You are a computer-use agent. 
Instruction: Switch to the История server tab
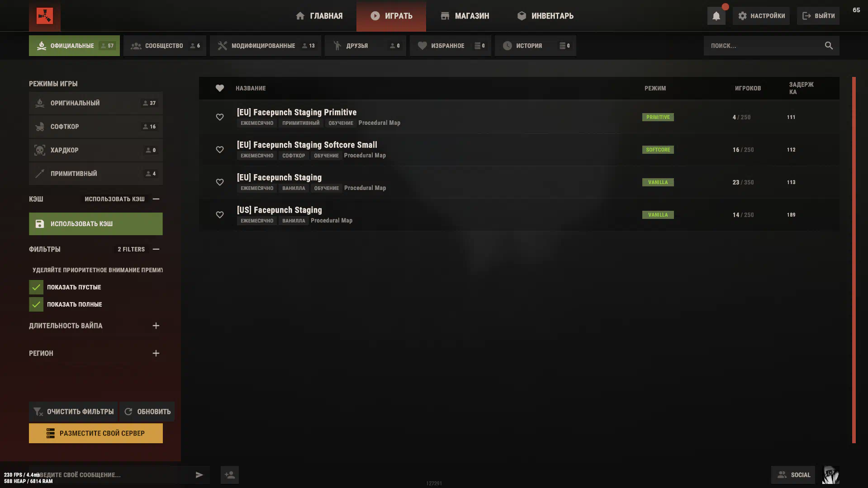(536, 46)
